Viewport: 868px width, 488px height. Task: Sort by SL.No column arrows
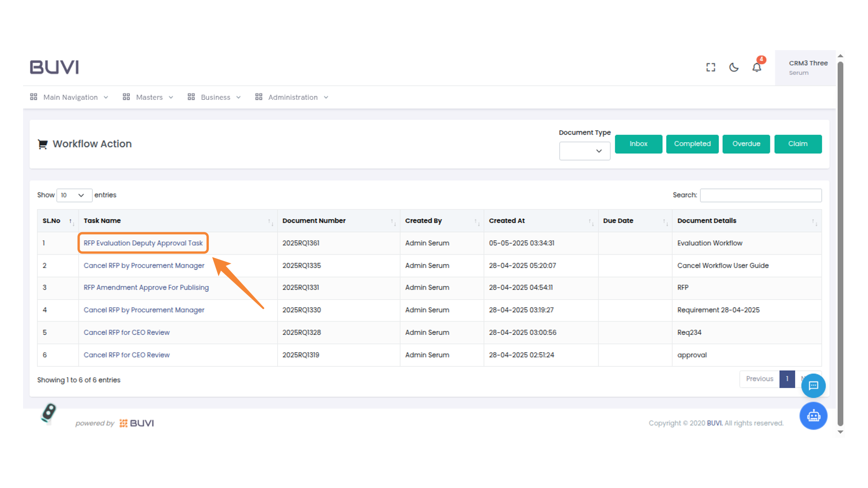click(71, 221)
